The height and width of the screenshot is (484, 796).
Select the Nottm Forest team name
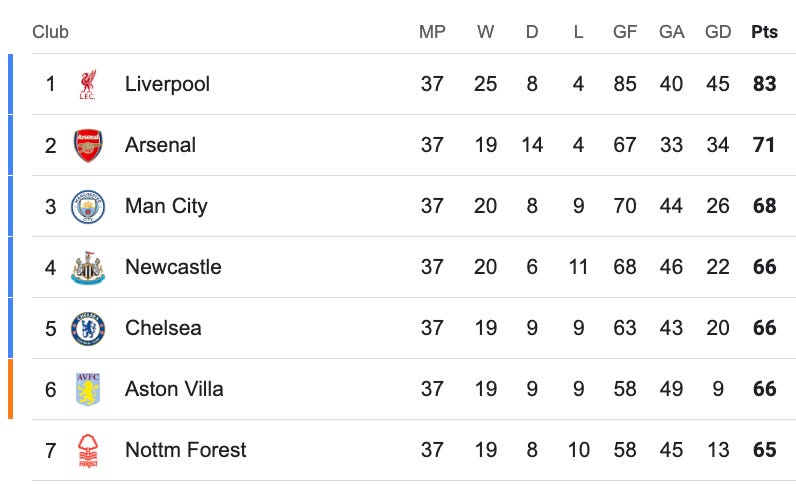coord(185,450)
